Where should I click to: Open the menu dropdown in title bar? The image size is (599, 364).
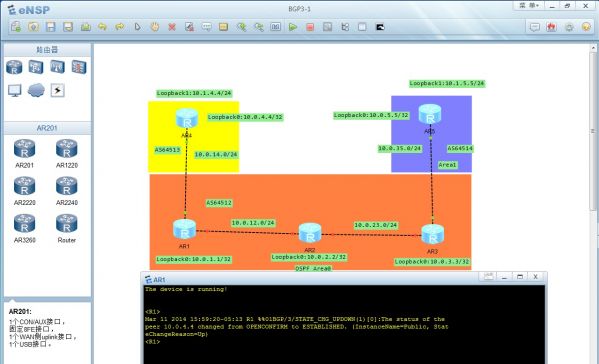[x=529, y=6]
